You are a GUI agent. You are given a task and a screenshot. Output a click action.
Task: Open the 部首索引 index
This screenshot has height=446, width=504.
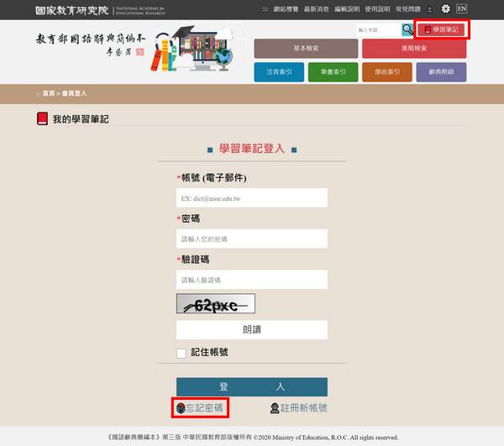coord(387,72)
